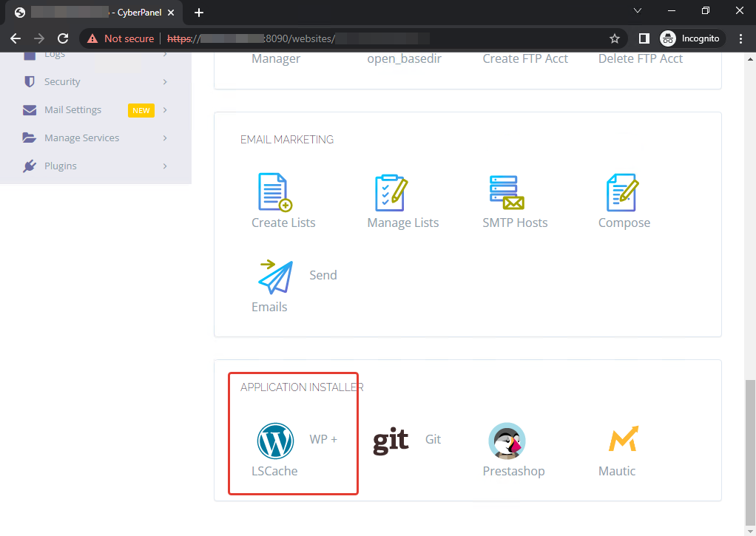Launch the Git installer logo
This screenshot has height=536, width=756.
pos(391,441)
